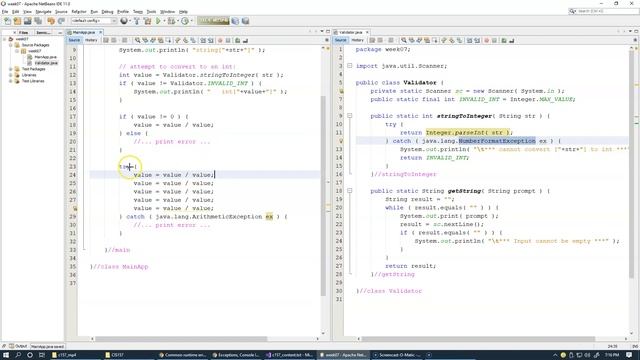640x360 pixels.
Task: Collapse the week07 project tree node
Action: [x=5, y=39]
